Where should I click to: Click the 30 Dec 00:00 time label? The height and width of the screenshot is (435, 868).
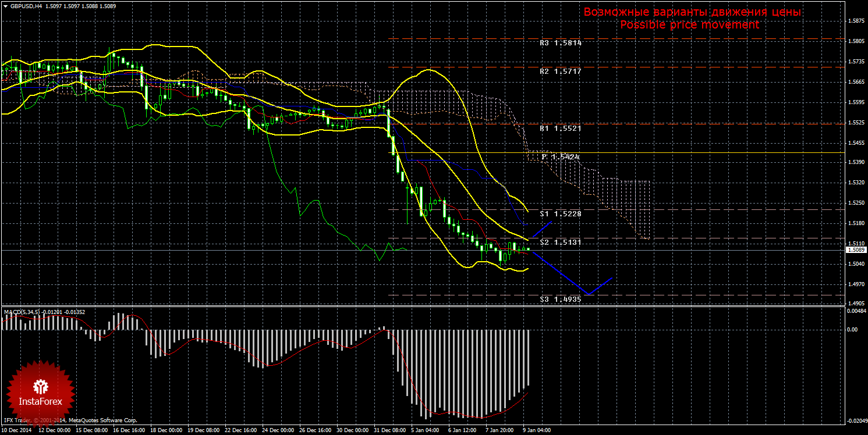(352, 431)
